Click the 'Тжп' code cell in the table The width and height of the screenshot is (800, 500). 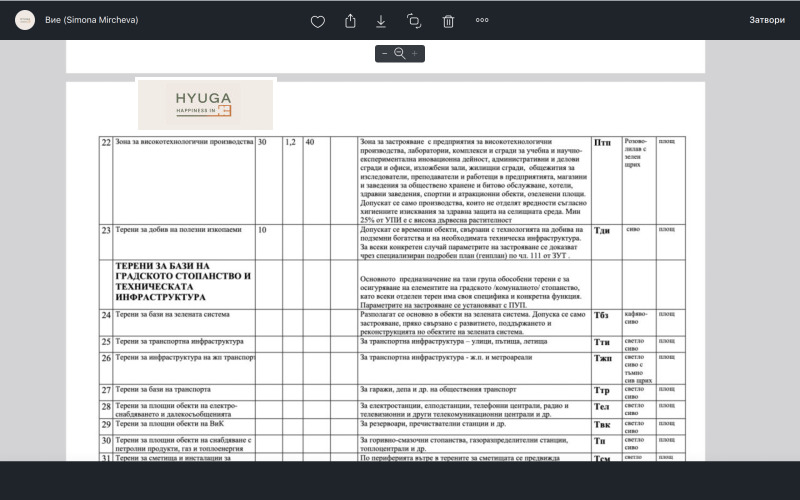point(602,357)
